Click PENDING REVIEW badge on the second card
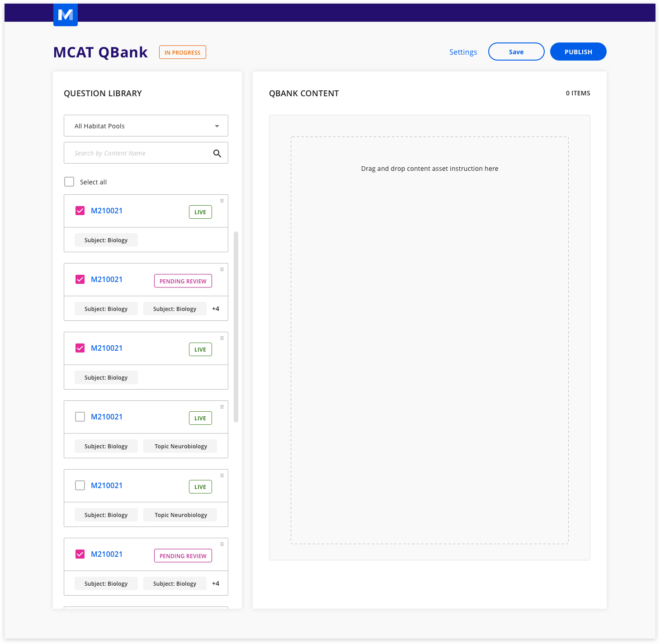The width and height of the screenshot is (660, 644). (x=183, y=281)
